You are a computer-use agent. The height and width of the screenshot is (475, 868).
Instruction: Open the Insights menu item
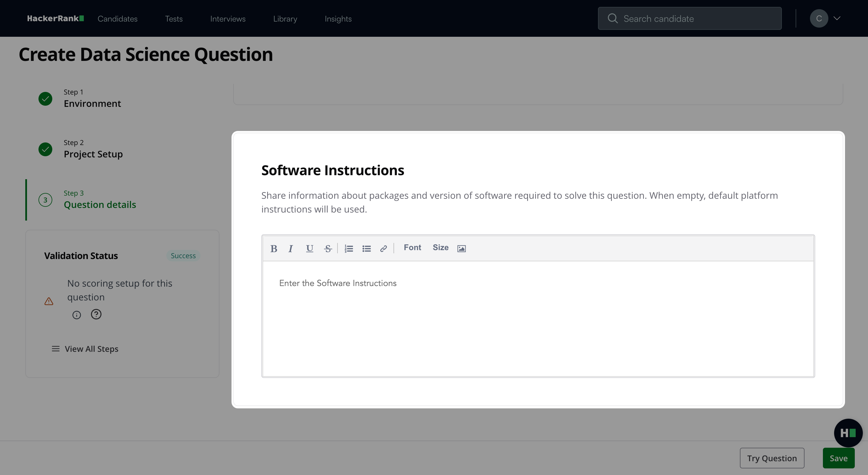coord(338,19)
